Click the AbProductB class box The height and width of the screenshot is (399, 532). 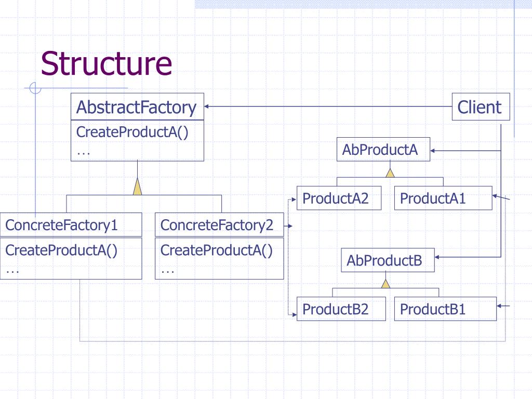coord(388,260)
